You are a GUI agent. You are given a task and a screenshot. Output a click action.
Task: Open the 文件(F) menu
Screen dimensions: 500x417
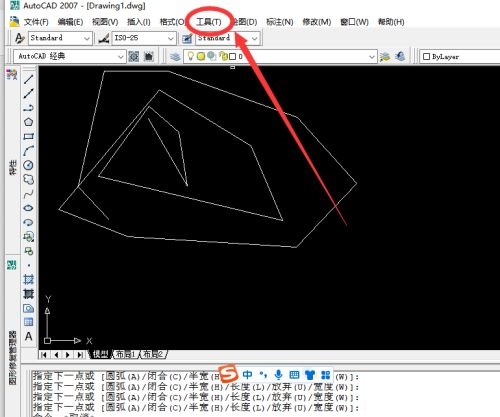pyautogui.click(x=36, y=22)
